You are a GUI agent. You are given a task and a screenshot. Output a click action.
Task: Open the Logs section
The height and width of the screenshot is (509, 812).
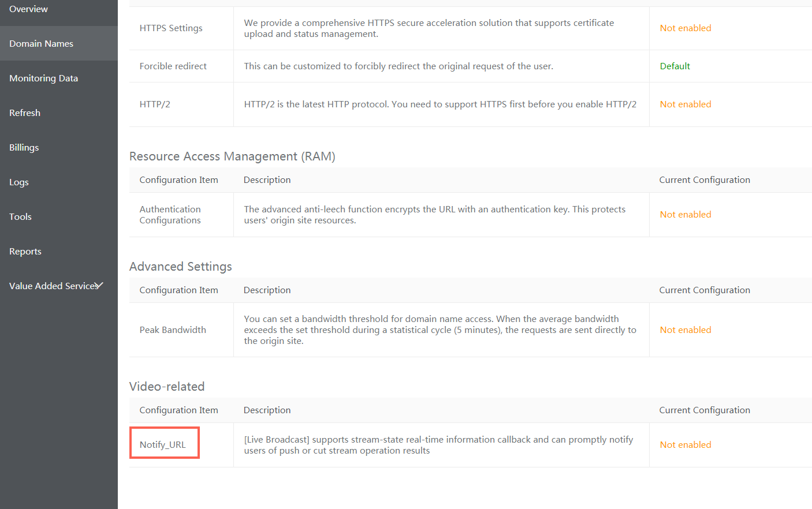[x=19, y=182]
